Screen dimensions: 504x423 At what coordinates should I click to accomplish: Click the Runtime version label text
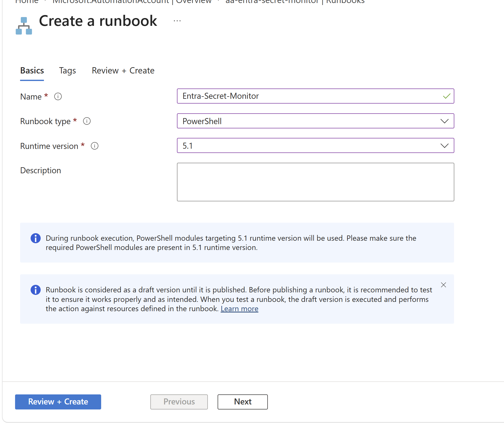click(x=49, y=146)
